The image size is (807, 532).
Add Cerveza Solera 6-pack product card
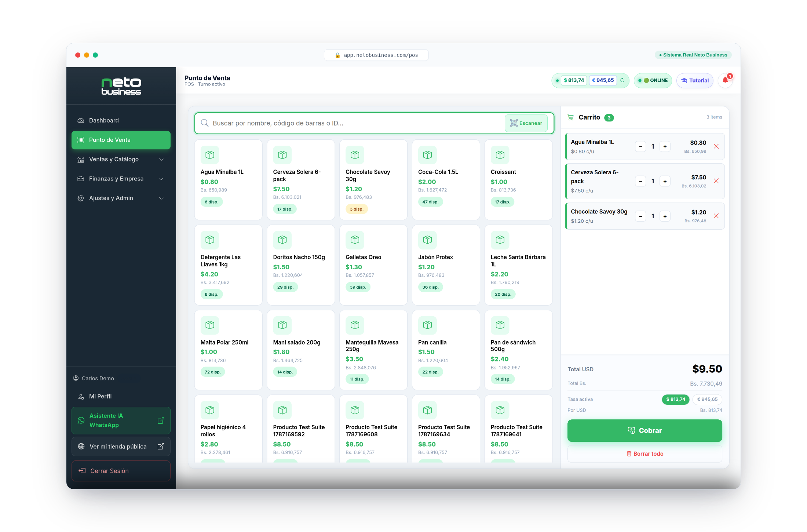(301, 180)
